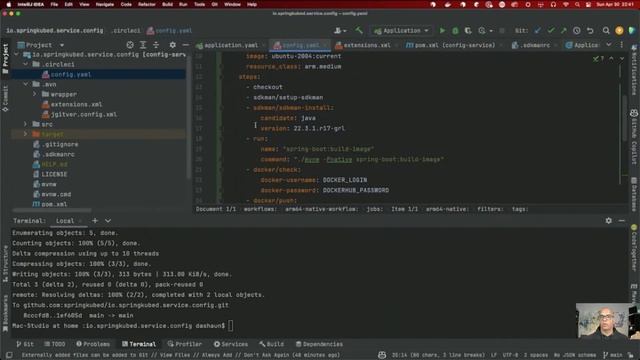This screenshot has height=360, width=640.
Task: Push commits with the green Git arrow
Action: 564,31
